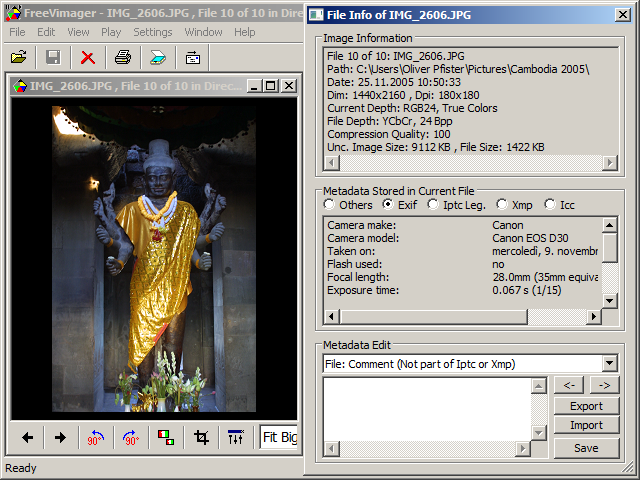Open the Metadata Edit field dropdown
This screenshot has height=480, width=640.
(x=610, y=364)
